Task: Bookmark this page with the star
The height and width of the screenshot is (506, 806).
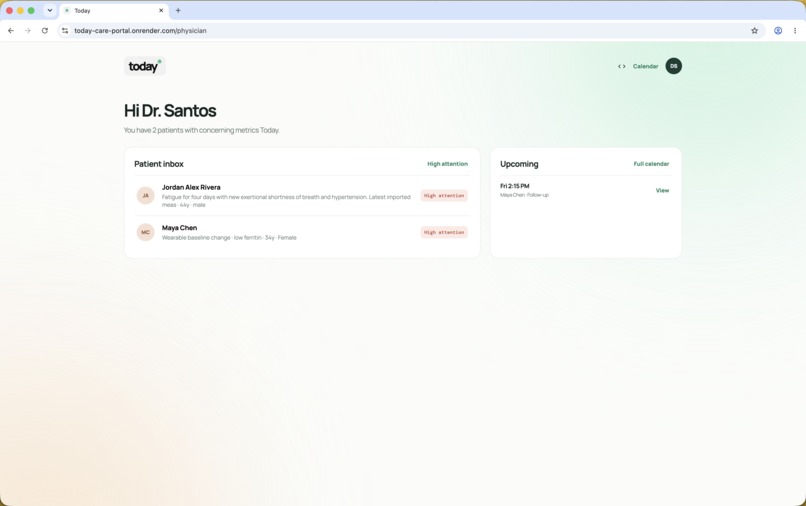Action: [x=754, y=31]
